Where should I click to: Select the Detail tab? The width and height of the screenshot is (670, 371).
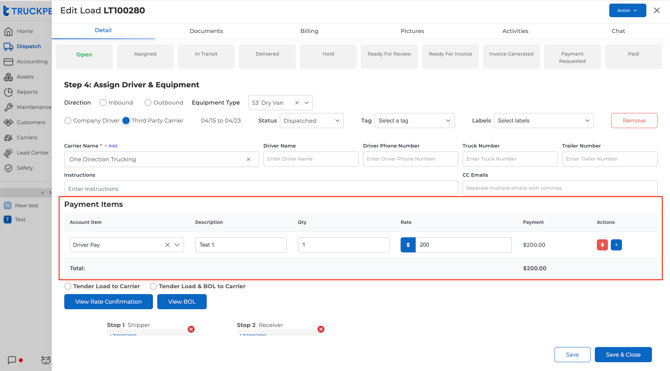click(x=103, y=30)
